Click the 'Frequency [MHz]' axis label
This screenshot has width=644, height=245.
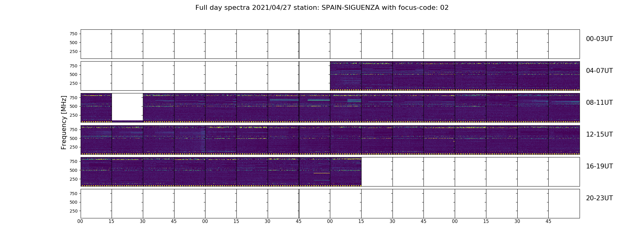point(64,123)
